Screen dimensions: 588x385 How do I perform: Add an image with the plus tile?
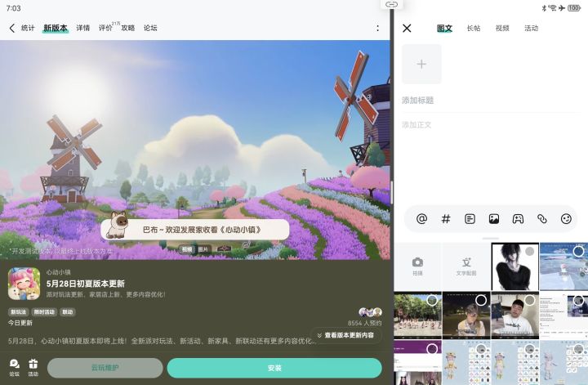421,64
